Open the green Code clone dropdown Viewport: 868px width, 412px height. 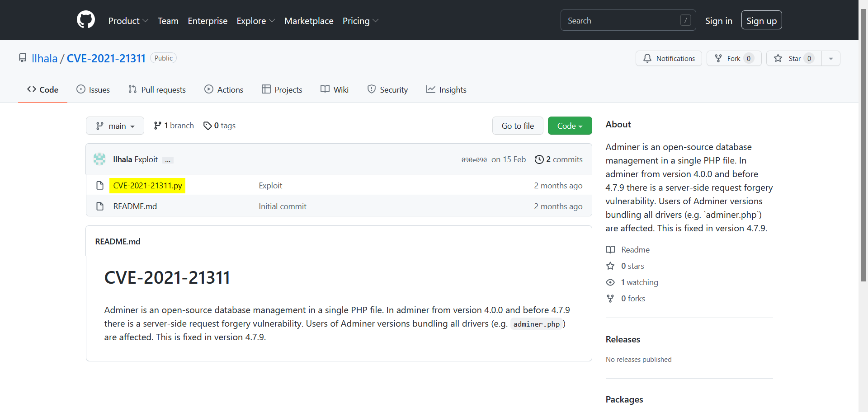tap(570, 126)
